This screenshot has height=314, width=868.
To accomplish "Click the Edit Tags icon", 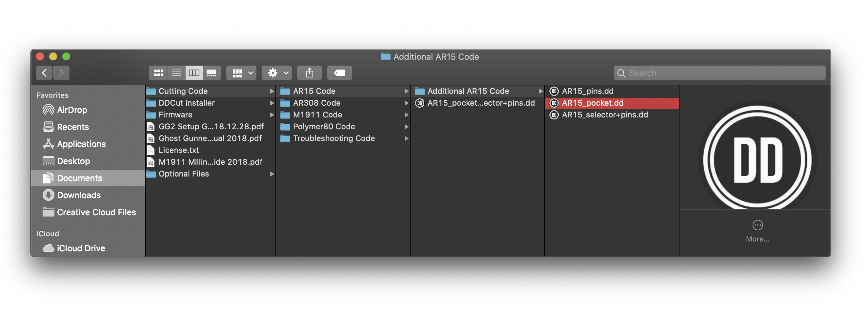I will pyautogui.click(x=339, y=73).
